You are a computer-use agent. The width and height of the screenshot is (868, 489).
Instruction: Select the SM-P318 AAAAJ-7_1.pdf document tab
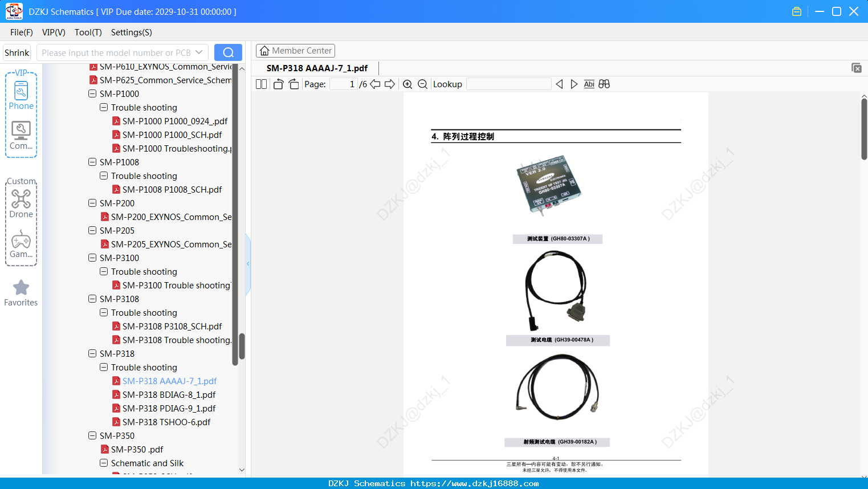point(317,68)
